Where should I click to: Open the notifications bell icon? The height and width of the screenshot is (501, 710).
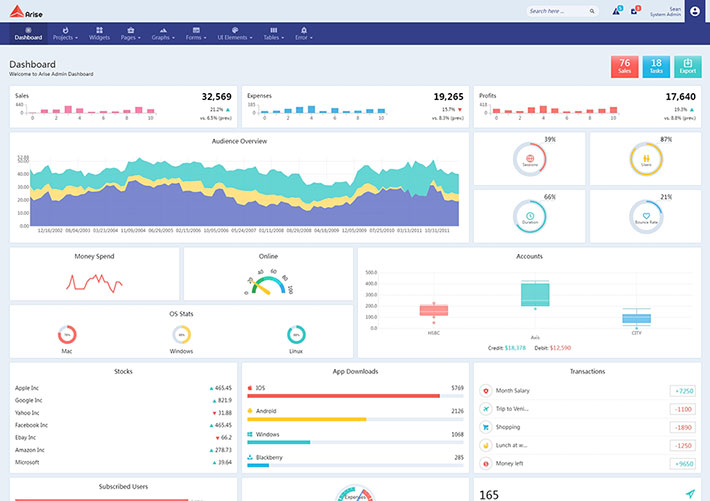pyautogui.click(x=617, y=11)
